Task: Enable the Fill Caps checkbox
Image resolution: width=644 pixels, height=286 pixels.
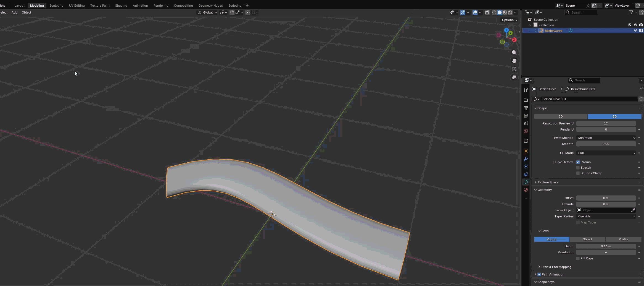Action: [x=578, y=258]
